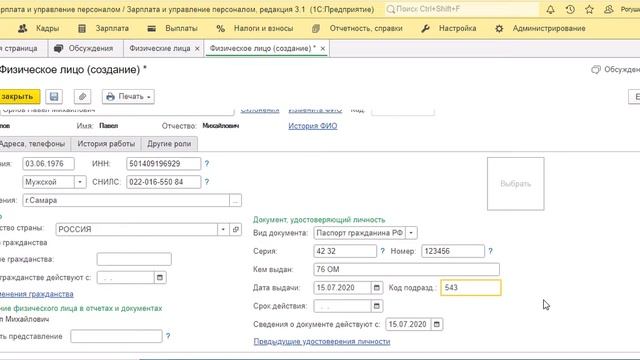Click the birth date field 03.06.1976
Viewport: 640px width, 360px height.
point(49,164)
